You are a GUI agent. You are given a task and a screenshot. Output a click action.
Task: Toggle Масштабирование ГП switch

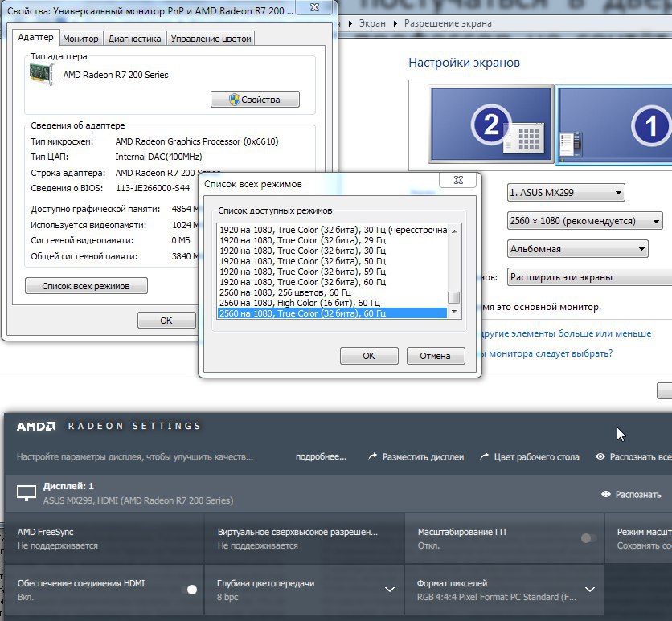tap(589, 538)
